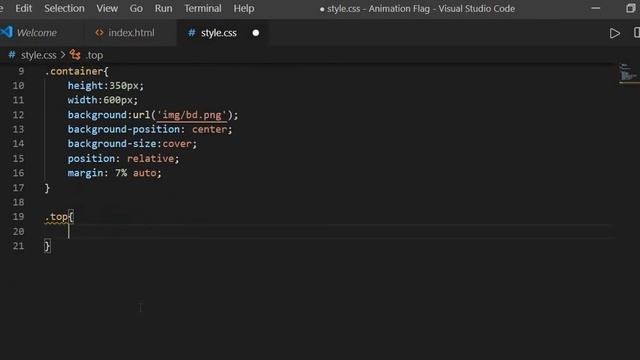Image resolution: width=640 pixels, height=360 pixels.
Task: Click the background-position property
Action: click(124, 129)
